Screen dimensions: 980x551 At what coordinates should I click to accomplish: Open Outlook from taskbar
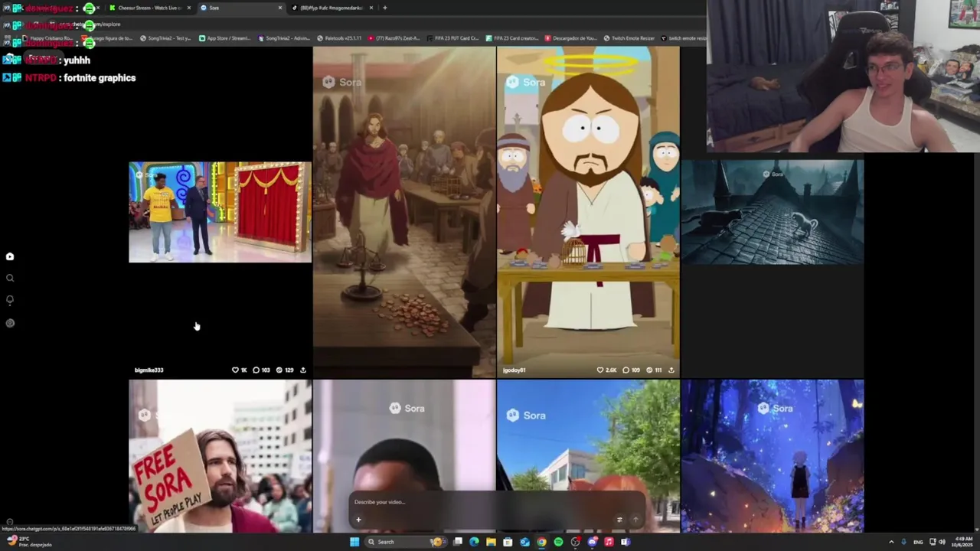[524, 542]
